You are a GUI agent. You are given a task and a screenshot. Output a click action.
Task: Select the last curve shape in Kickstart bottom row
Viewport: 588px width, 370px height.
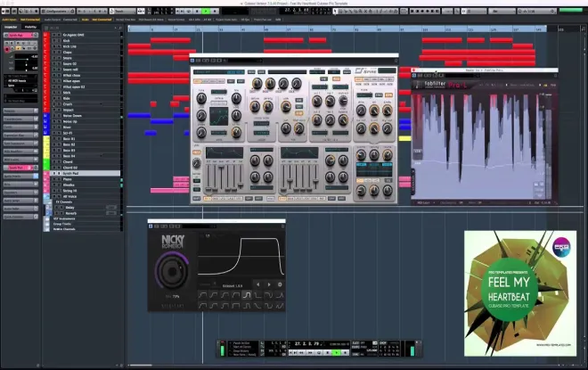[x=280, y=306]
